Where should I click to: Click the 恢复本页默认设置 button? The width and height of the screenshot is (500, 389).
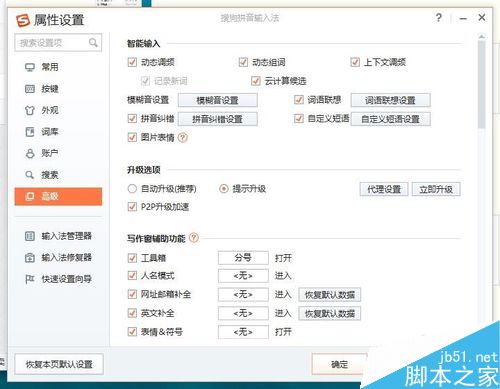[x=59, y=364]
